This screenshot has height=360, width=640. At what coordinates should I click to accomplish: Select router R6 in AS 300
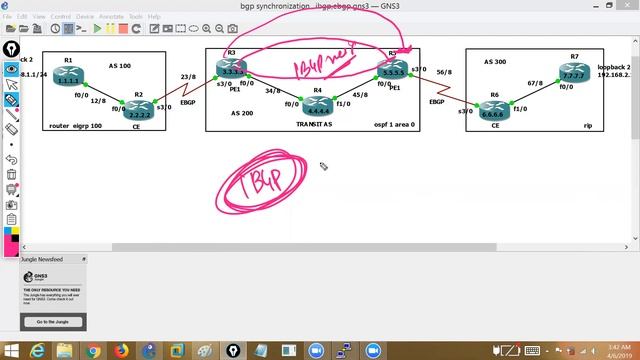click(494, 110)
